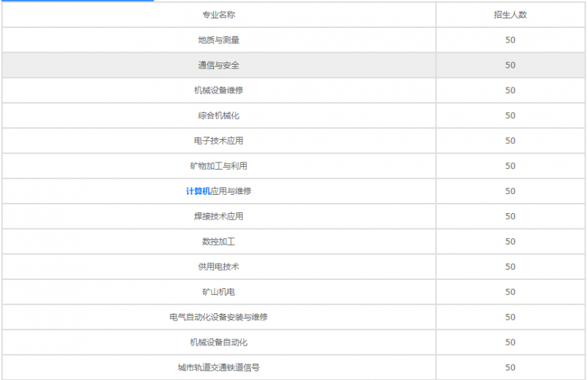Select the 综合机械化 major cell

pos(218,115)
